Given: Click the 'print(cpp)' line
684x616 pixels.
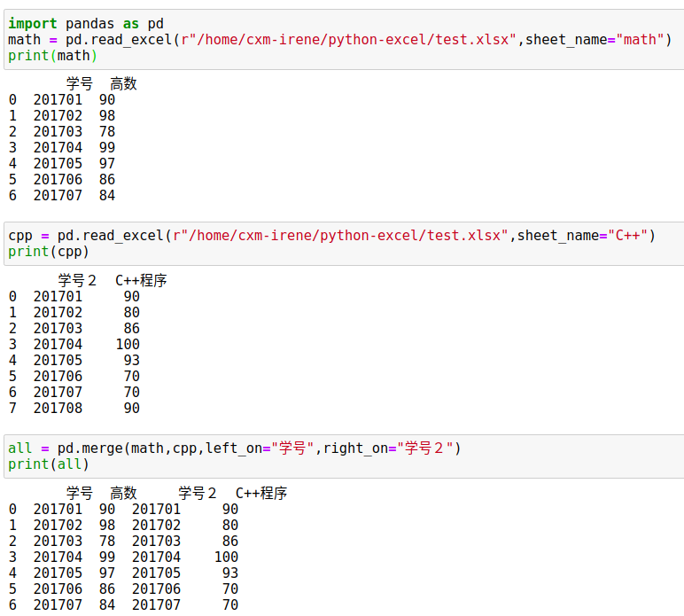Looking at the screenshot, I should click(49, 252).
